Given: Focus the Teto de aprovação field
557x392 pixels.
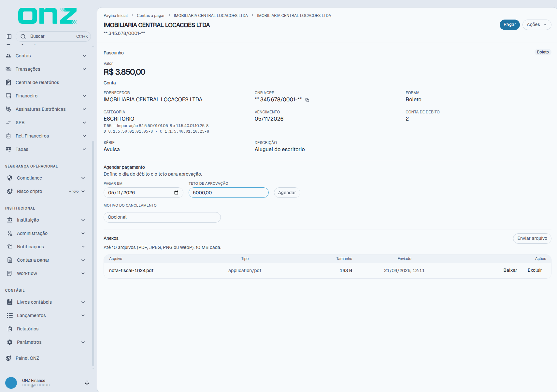Looking at the screenshot, I should (229, 193).
